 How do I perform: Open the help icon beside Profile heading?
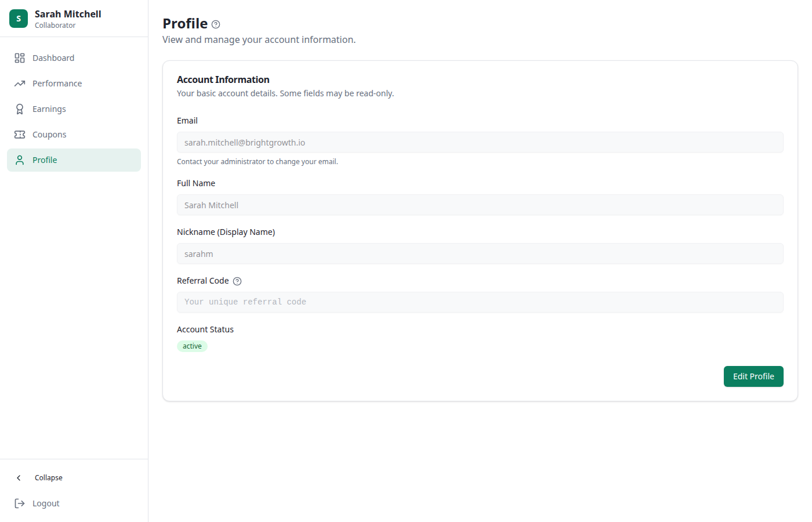click(215, 24)
